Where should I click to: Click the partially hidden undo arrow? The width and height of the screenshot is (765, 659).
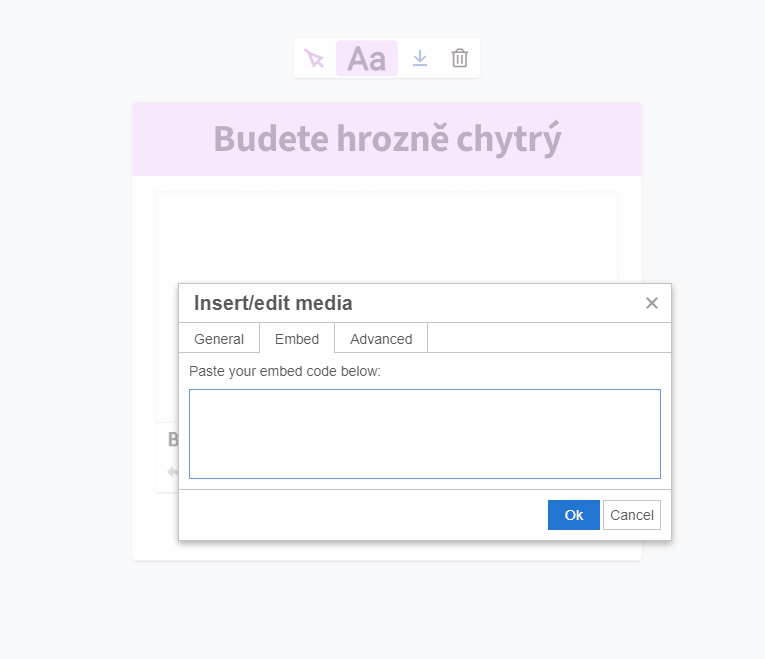coord(172,472)
